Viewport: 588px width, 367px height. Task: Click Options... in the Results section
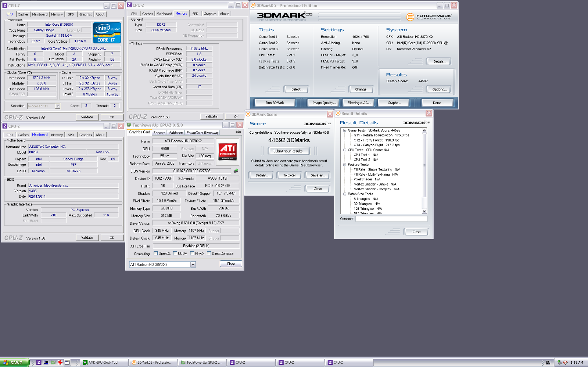pos(439,89)
